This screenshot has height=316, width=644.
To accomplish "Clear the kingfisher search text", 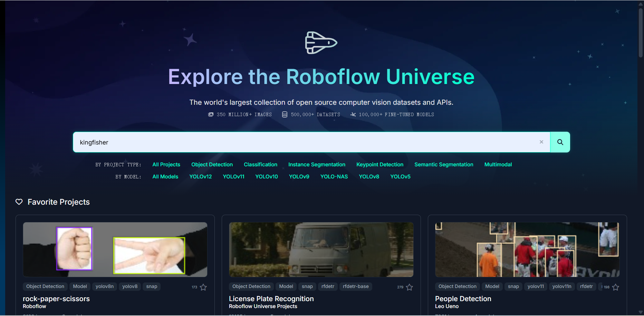I will coord(541,142).
